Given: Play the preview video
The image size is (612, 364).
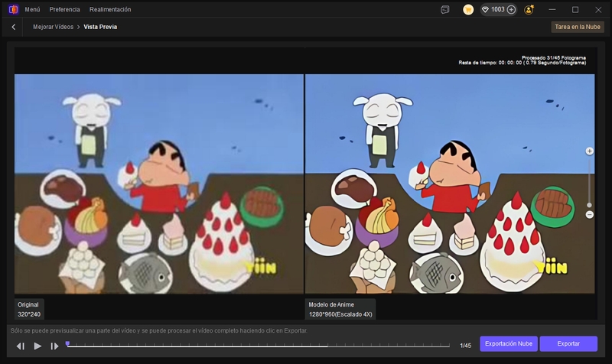Looking at the screenshot, I should click(x=37, y=346).
